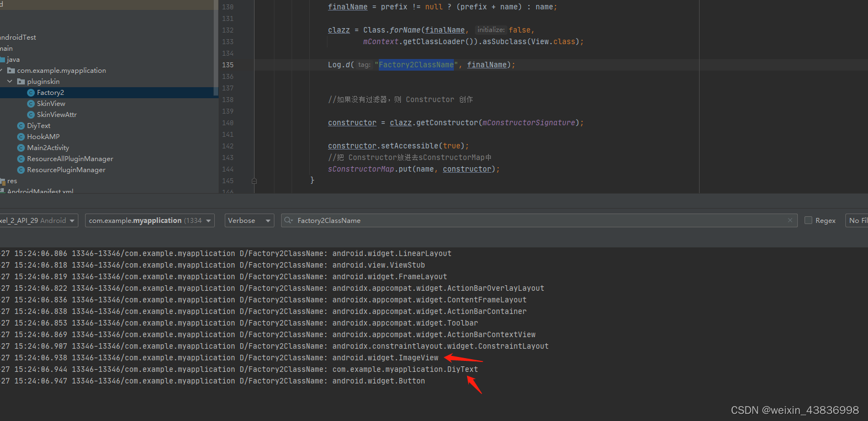Open the No Filters dropdown
Viewport: 868px width, 421px height.
click(856, 221)
